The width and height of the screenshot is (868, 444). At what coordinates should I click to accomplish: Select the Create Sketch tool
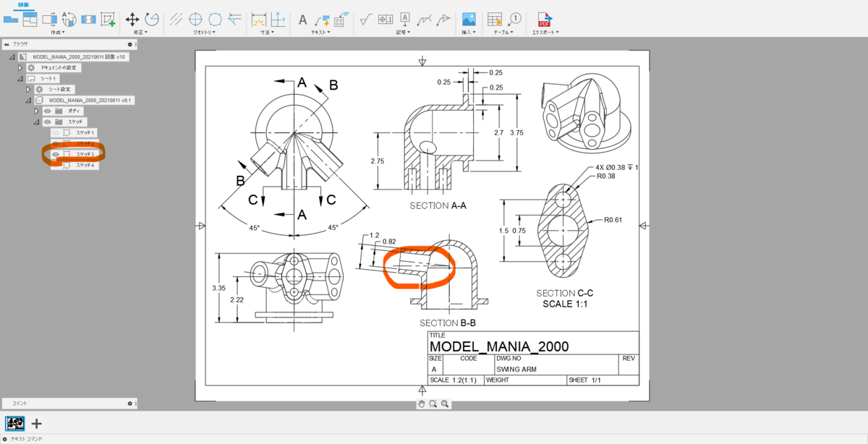(108, 19)
